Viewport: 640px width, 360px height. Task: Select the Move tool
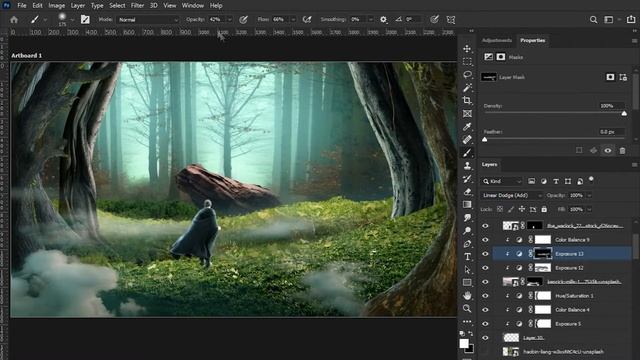[x=467, y=49]
